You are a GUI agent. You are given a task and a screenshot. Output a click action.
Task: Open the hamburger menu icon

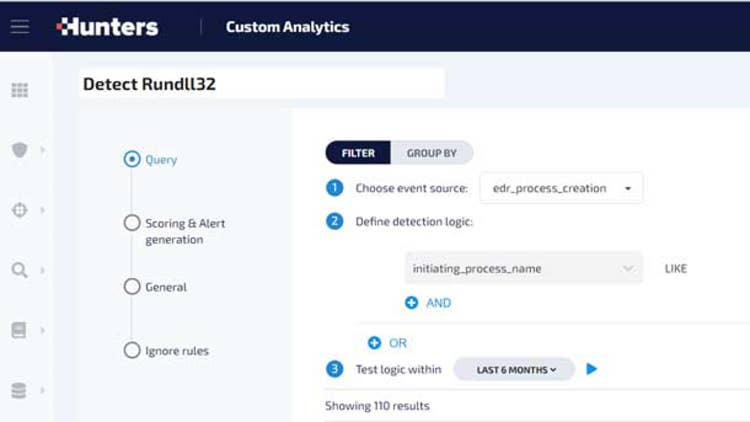19,27
